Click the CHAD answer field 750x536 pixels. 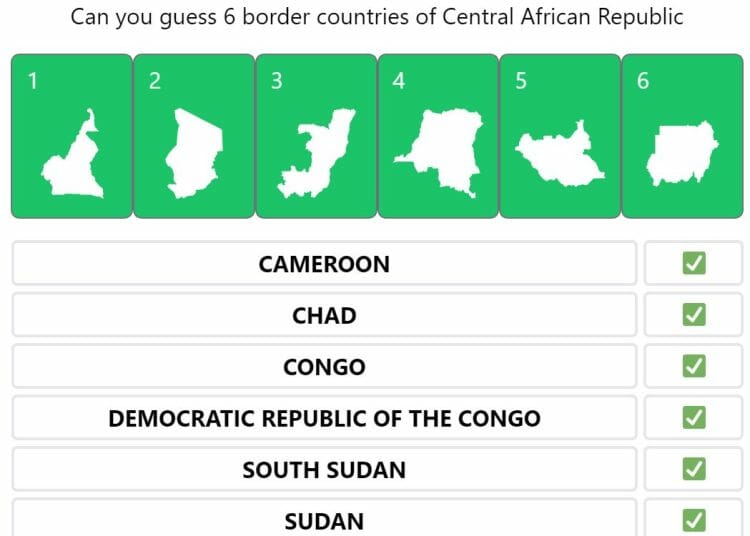point(324,315)
